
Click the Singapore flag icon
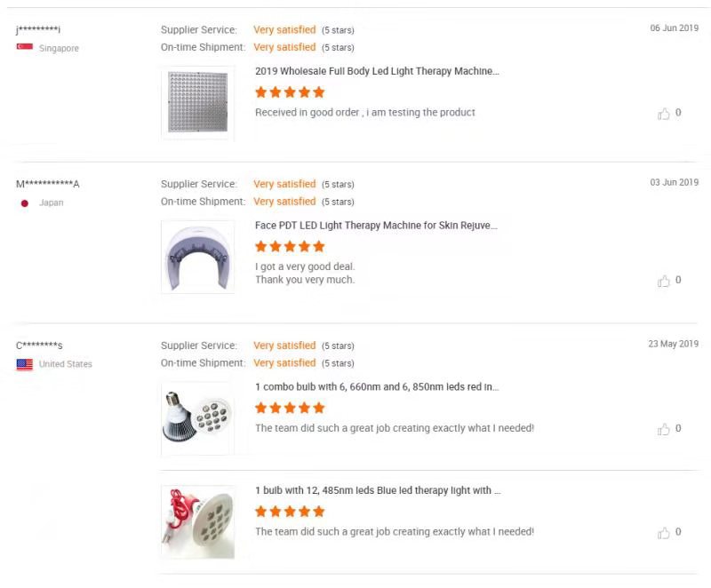25,48
